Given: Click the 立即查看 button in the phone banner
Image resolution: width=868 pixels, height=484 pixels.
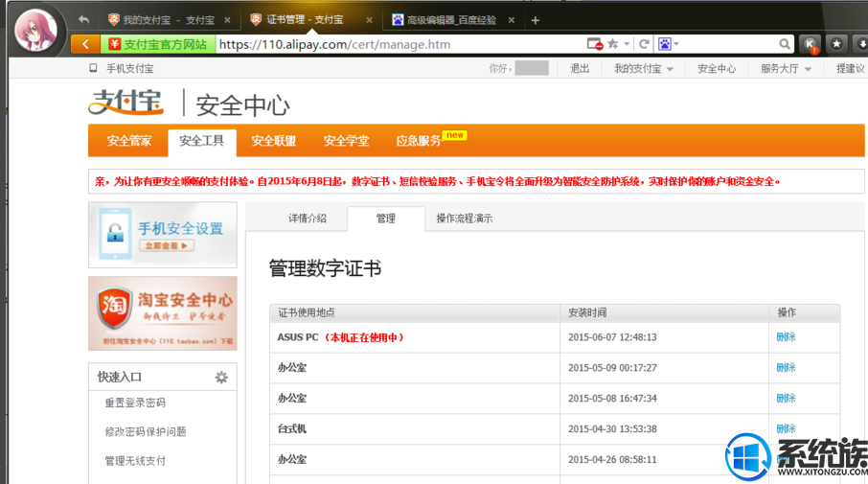Looking at the screenshot, I should pos(167,246).
